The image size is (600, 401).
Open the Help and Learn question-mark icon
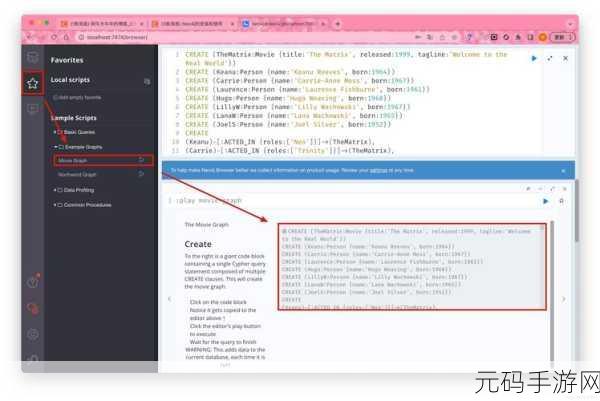[x=33, y=282]
